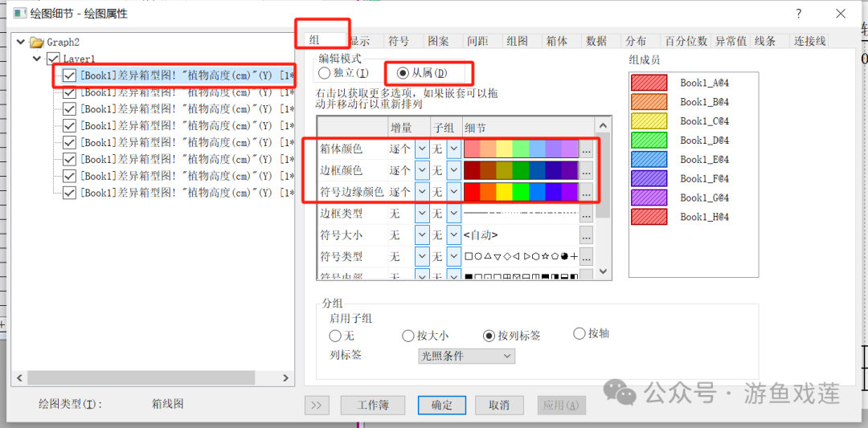Open 符号边缘颜色 increment dropdown
The width and height of the screenshot is (868, 428).
pos(421,193)
